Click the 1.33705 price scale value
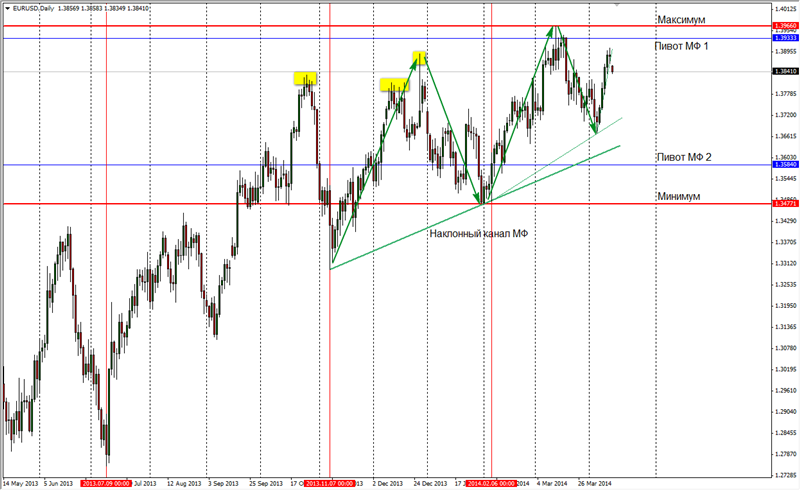 [x=786, y=242]
